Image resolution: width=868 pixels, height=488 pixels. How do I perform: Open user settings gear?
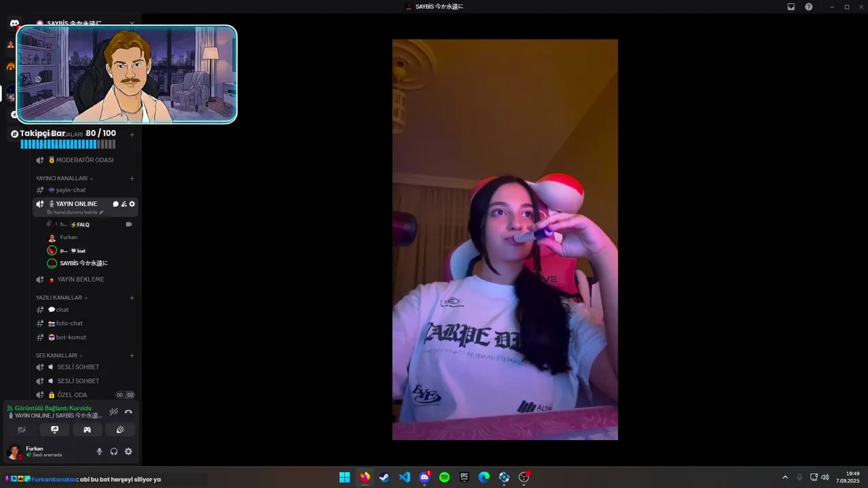(x=128, y=451)
